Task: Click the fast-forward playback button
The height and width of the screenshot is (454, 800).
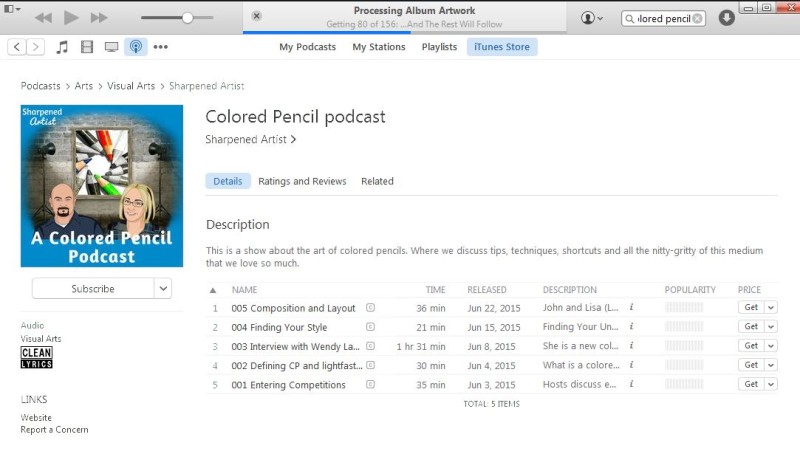Action: click(x=99, y=18)
